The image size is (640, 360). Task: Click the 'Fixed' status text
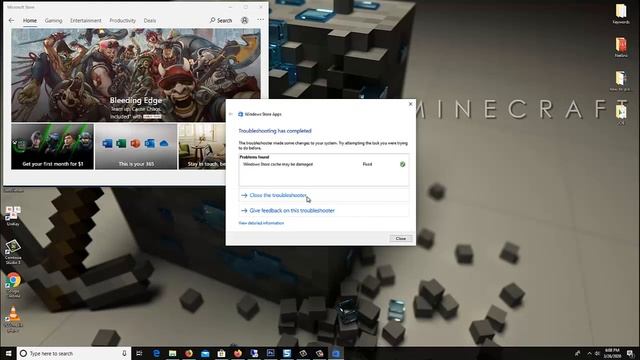click(367, 164)
